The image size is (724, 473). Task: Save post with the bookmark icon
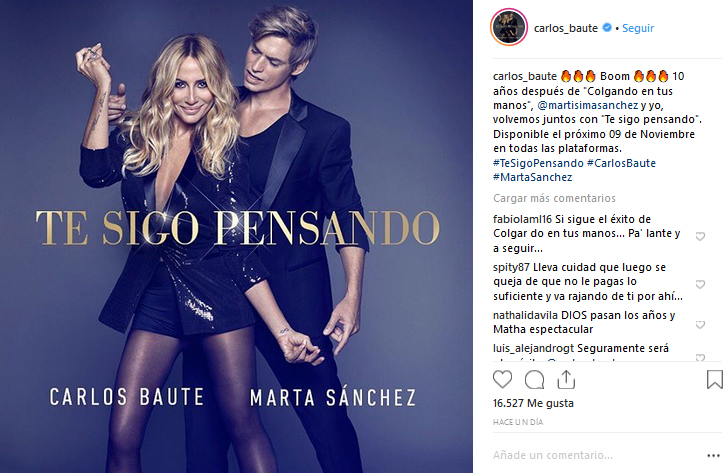point(714,379)
